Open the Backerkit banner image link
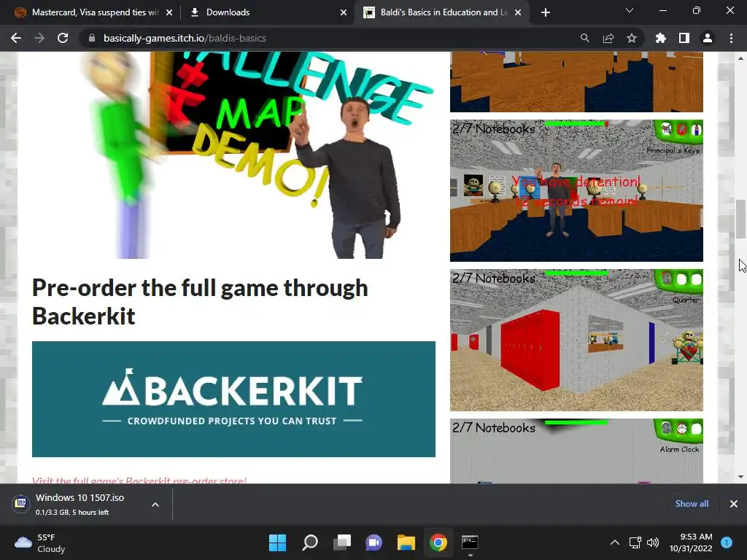 [233, 399]
